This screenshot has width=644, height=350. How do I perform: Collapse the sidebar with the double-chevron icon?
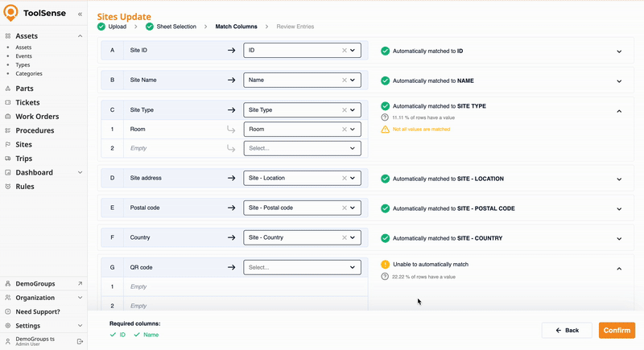(79, 14)
